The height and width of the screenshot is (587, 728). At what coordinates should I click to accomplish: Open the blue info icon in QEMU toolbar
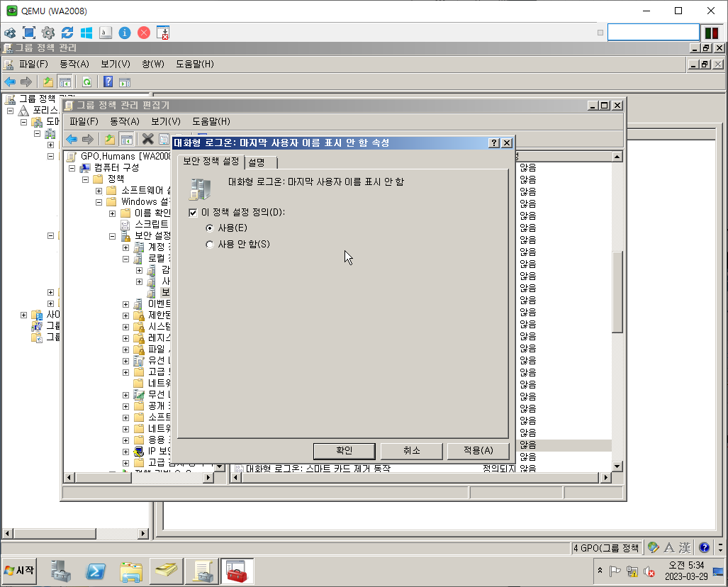pyautogui.click(x=125, y=33)
